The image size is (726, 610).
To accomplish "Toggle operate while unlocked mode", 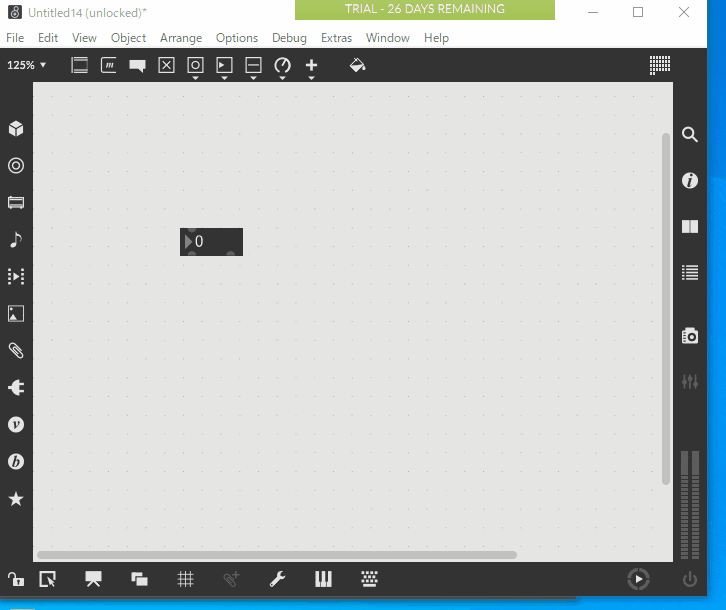I will point(48,579).
